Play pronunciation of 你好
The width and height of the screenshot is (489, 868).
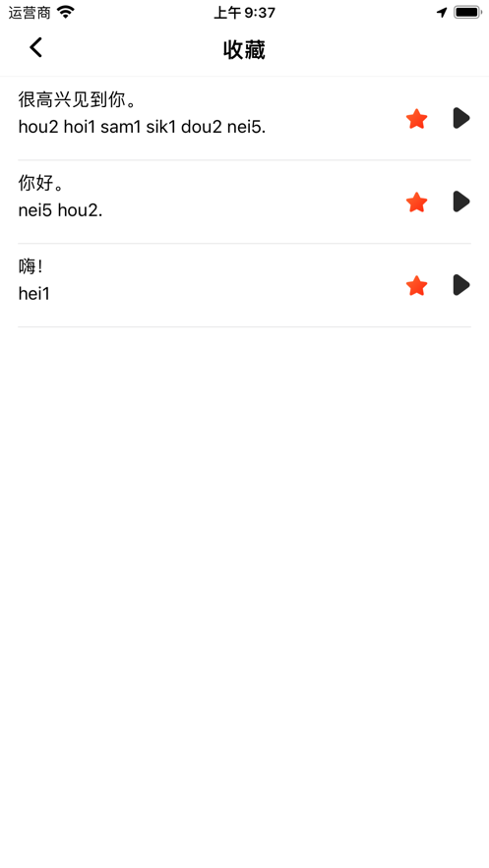pyautogui.click(x=461, y=202)
